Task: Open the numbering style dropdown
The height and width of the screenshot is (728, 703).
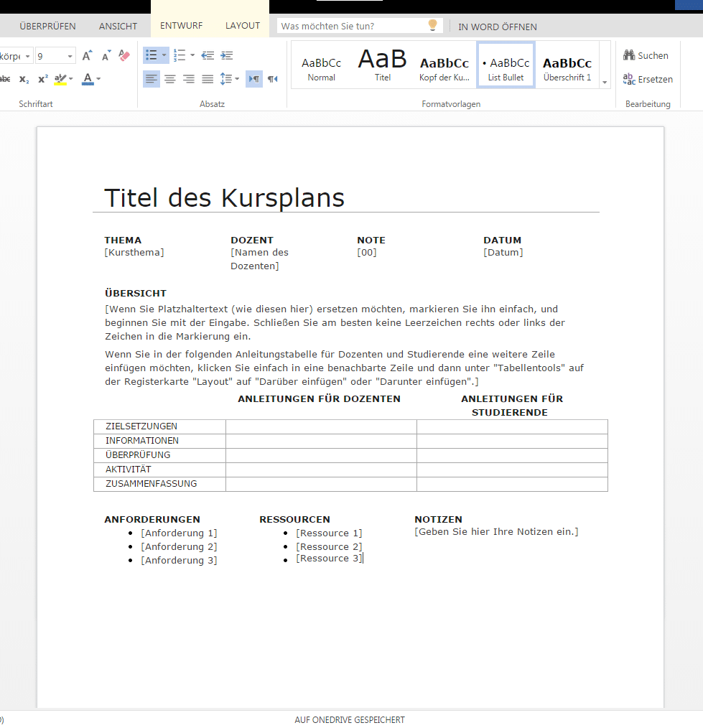Action: click(x=192, y=55)
